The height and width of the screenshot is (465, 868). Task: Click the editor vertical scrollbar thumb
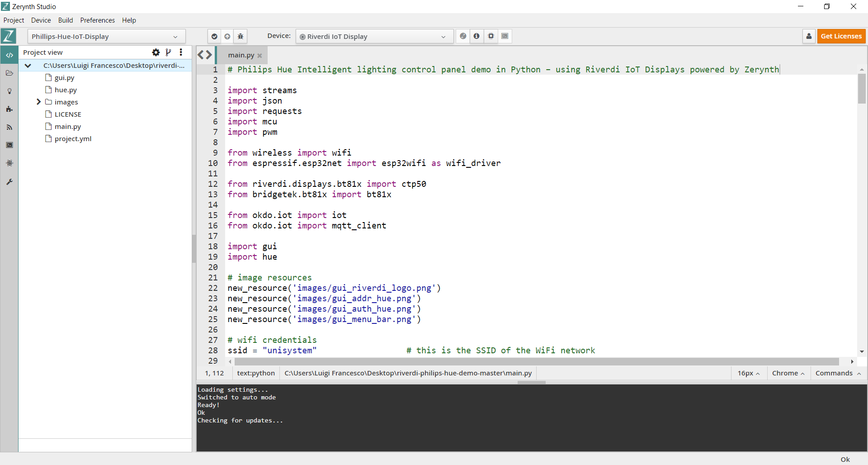coord(862,89)
